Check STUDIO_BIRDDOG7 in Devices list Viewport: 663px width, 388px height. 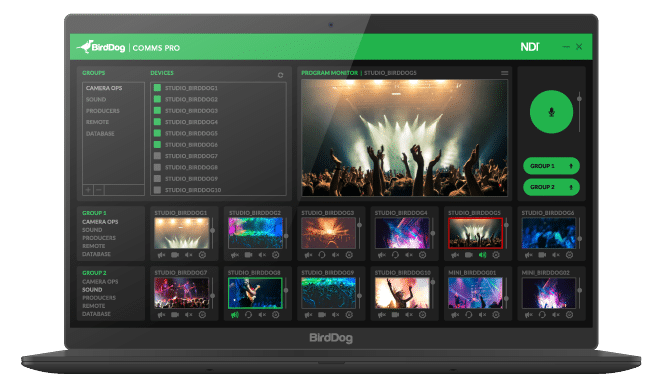tap(157, 156)
